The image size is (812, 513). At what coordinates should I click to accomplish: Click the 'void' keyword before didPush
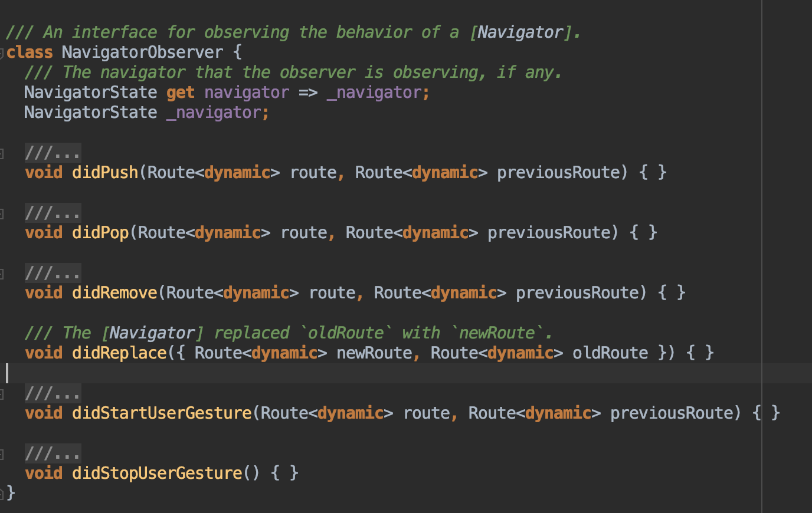point(44,173)
